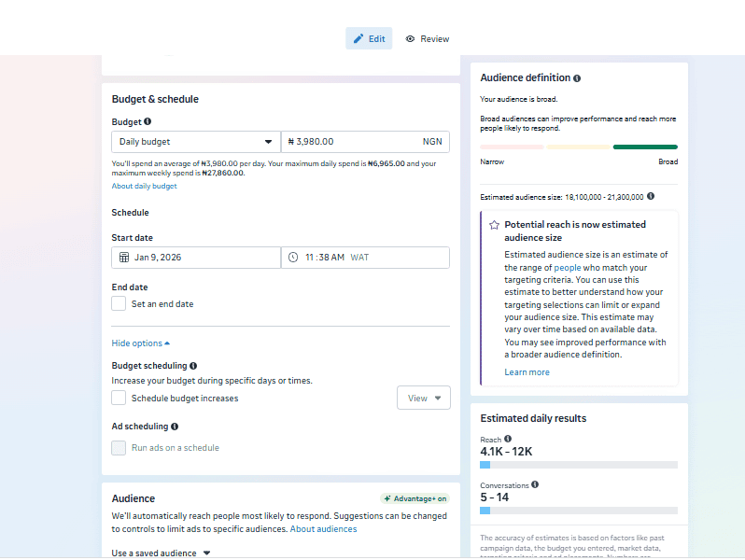This screenshot has width=745, height=560.
Task: Check Schedule budget increases
Action: pyautogui.click(x=119, y=398)
